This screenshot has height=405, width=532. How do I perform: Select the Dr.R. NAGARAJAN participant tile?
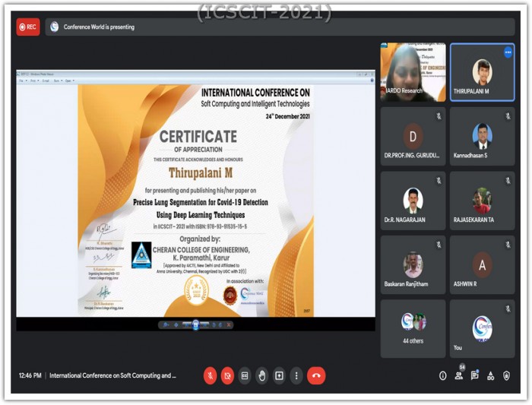[x=413, y=201]
